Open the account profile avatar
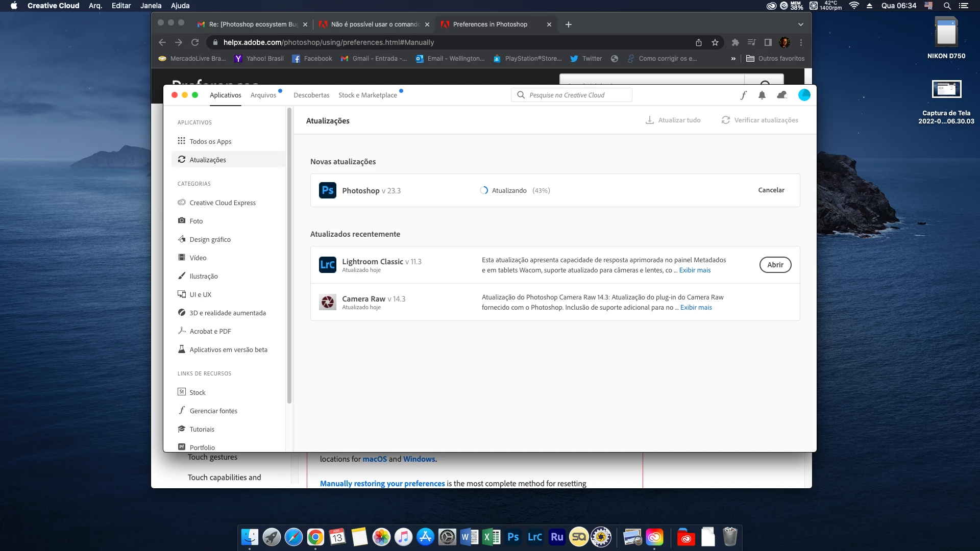Viewport: 980px width, 551px height. (x=804, y=95)
